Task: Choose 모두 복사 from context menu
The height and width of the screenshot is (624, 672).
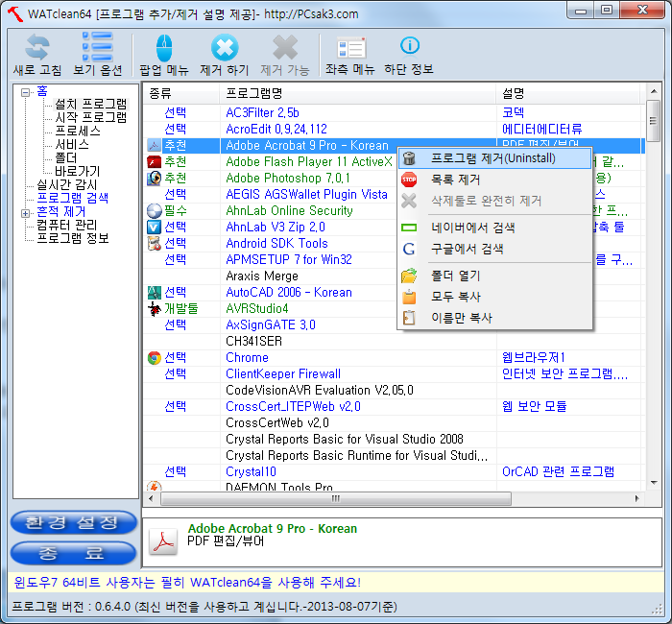Action: pos(495,297)
